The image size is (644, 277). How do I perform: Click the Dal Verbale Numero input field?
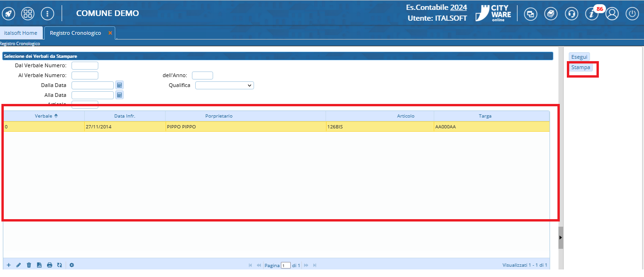(85, 65)
